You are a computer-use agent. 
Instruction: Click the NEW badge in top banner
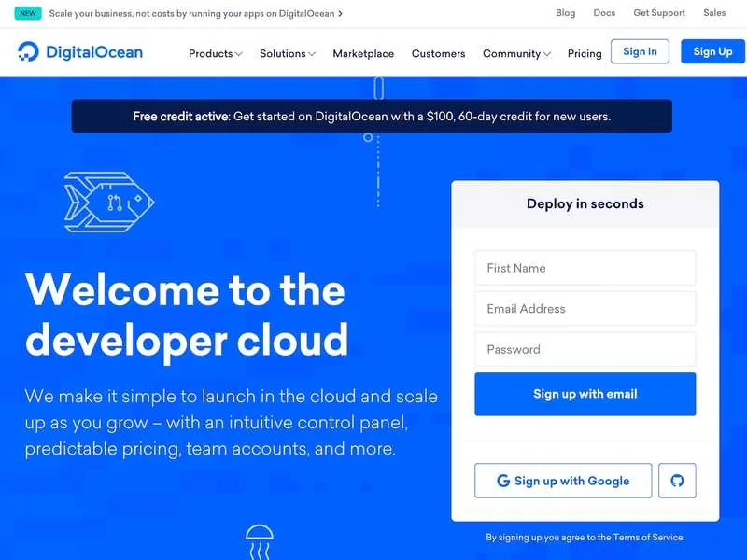point(28,13)
